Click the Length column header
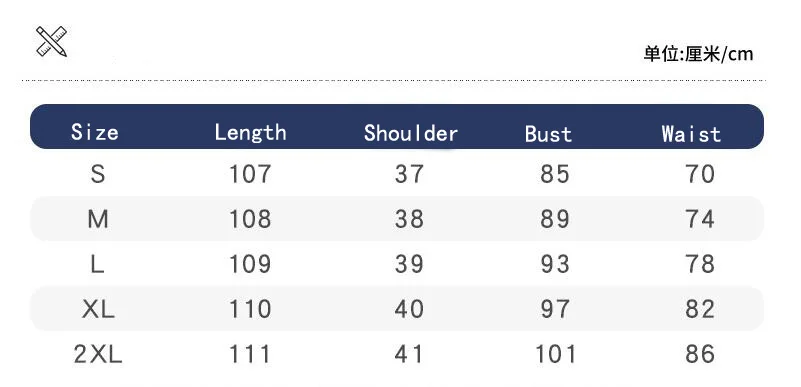 250,132
